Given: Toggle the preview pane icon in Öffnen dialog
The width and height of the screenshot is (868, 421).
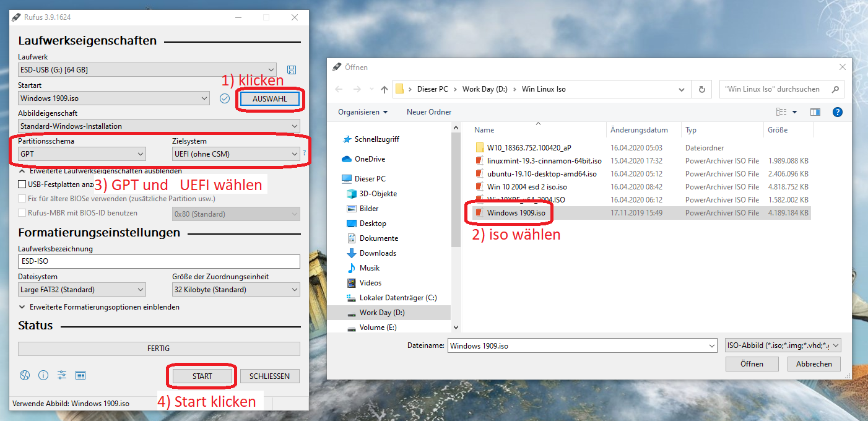Looking at the screenshot, I should click(x=815, y=112).
